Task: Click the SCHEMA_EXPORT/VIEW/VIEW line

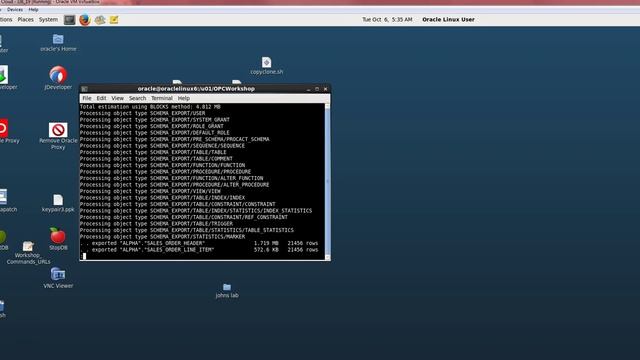Action: point(150,191)
